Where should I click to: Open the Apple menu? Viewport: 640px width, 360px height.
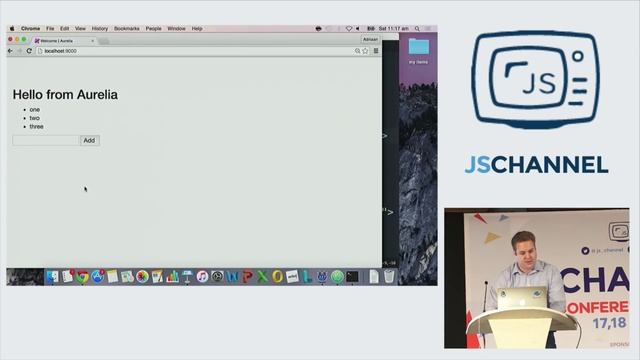[x=12, y=29]
